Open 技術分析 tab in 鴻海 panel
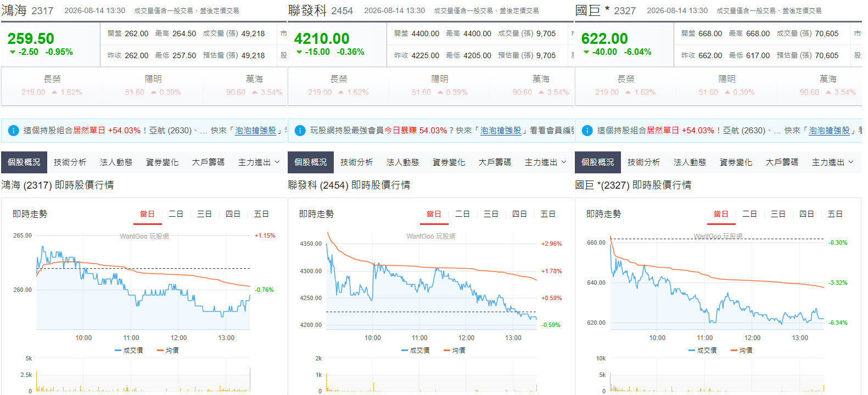Image resolution: width=868 pixels, height=395 pixels. [x=70, y=162]
